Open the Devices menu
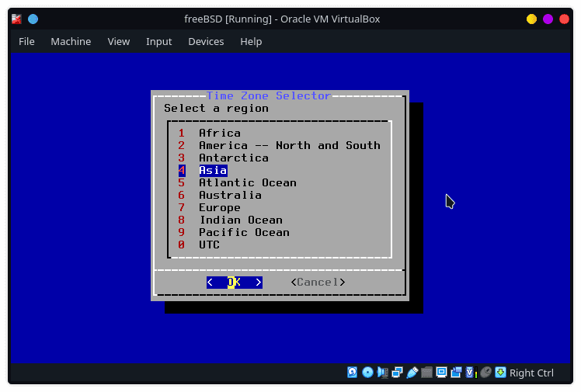 pos(206,41)
